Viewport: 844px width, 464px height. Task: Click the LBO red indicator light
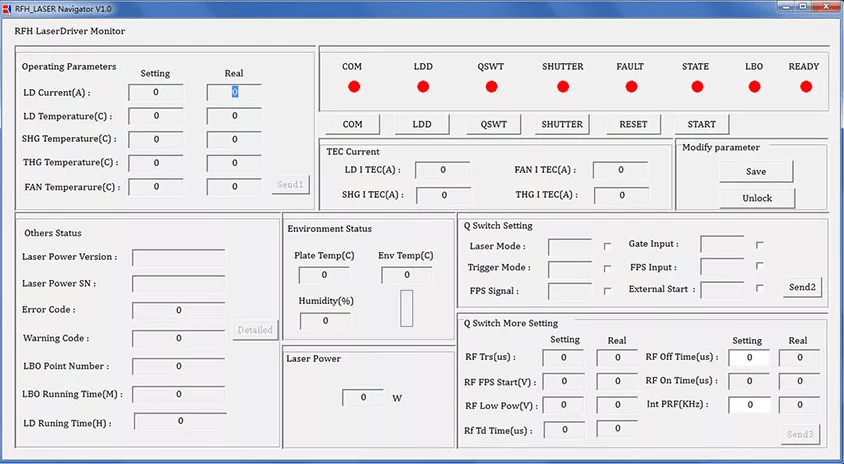[754, 87]
